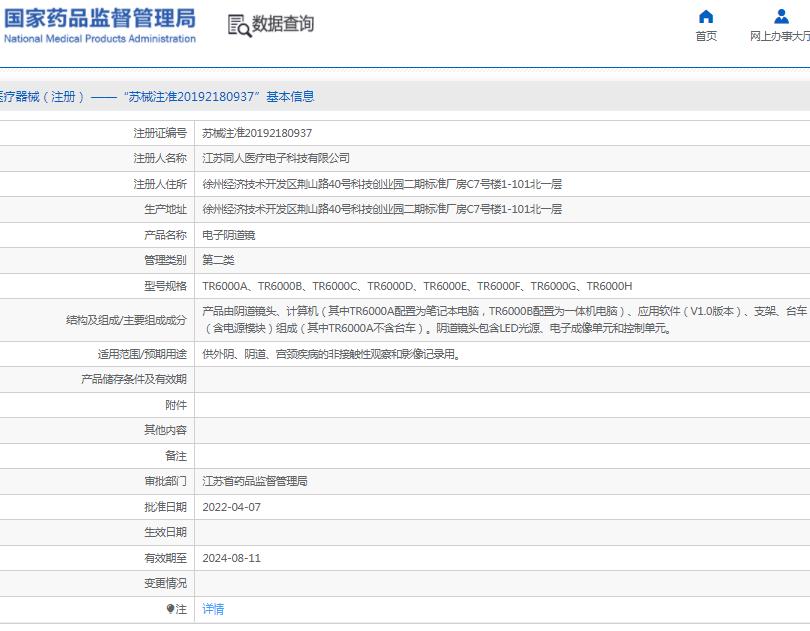
Task: Click the 适用范围/预期用途 label
Action: pos(142,354)
